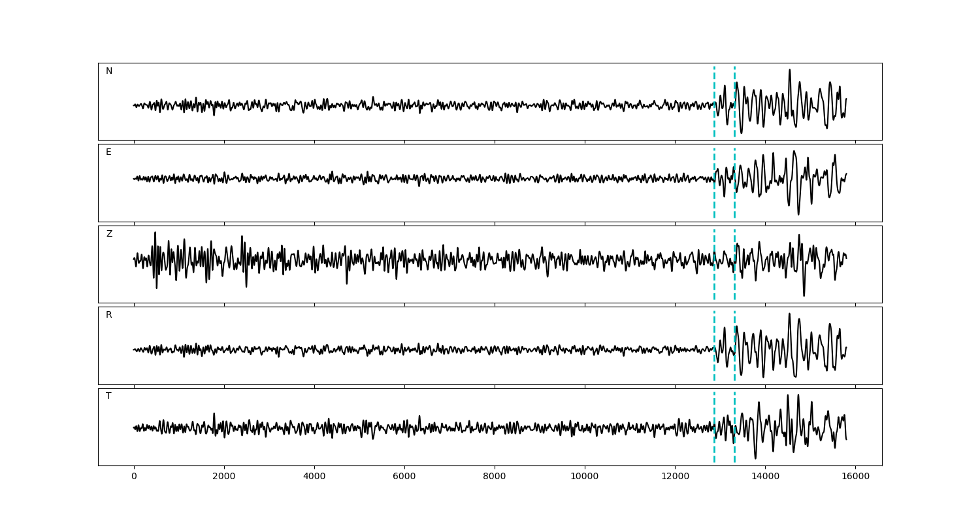Click the 0 x-axis tick label
The image size is (980, 523).
134,477
